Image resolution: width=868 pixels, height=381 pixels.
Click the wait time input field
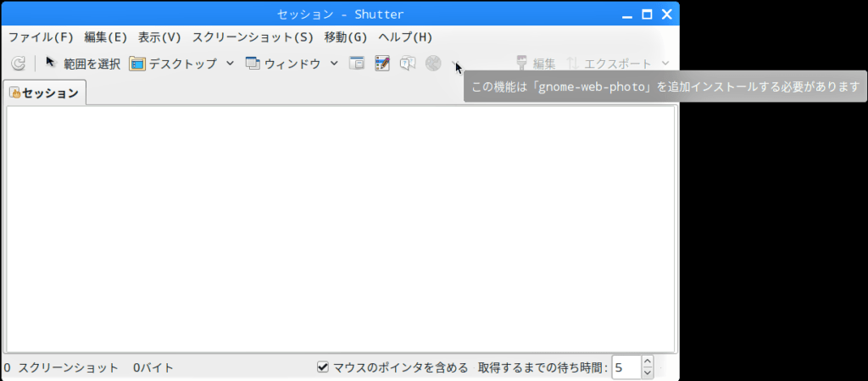pos(626,367)
